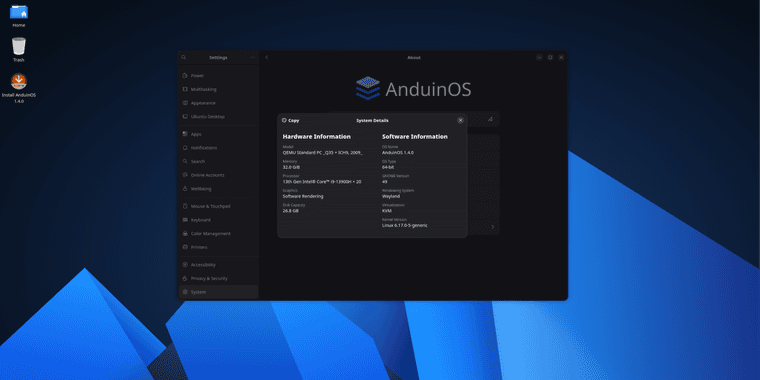The height and width of the screenshot is (380, 760).
Task: Select the Search sidebar entry
Action: coord(218,161)
